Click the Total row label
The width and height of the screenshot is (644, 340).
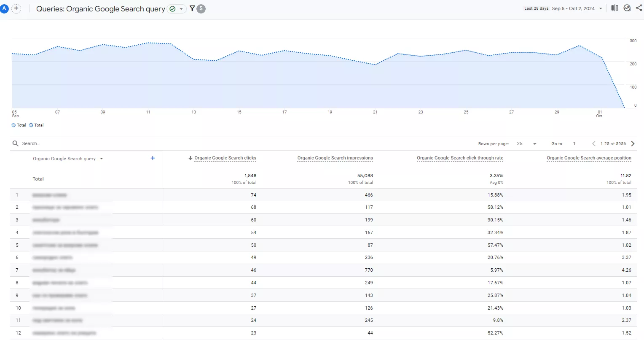point(38,179)
